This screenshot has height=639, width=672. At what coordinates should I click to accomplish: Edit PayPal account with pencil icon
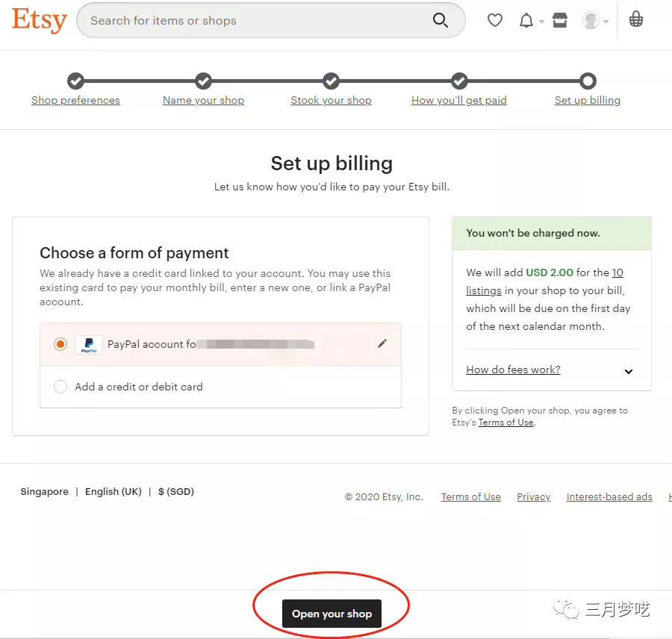pyautogui.click(x=382, y=343)
